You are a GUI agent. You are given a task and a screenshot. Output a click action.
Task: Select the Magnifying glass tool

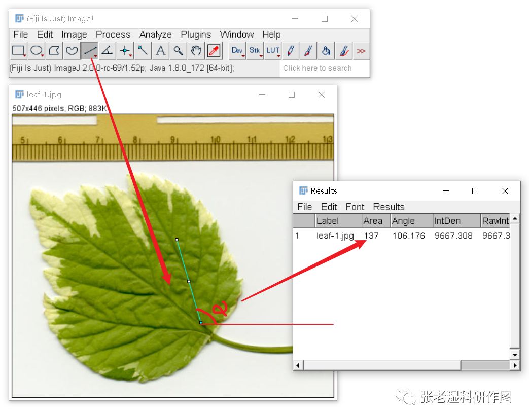[178, 51]
